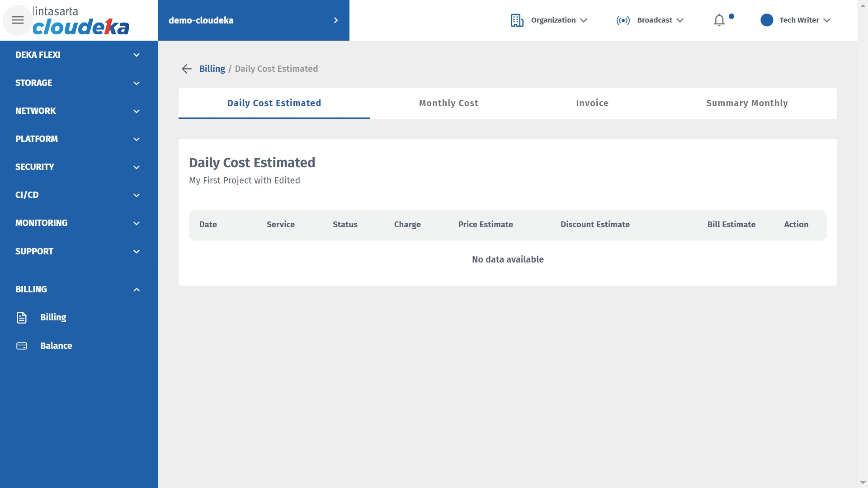Open the Summary Monthly tab

[x=747, y=103]
